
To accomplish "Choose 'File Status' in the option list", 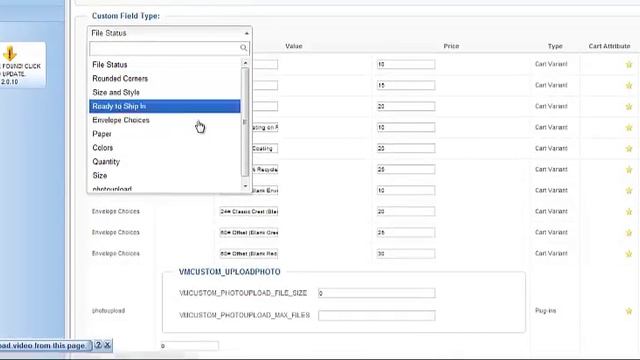I will coord(164,64).
